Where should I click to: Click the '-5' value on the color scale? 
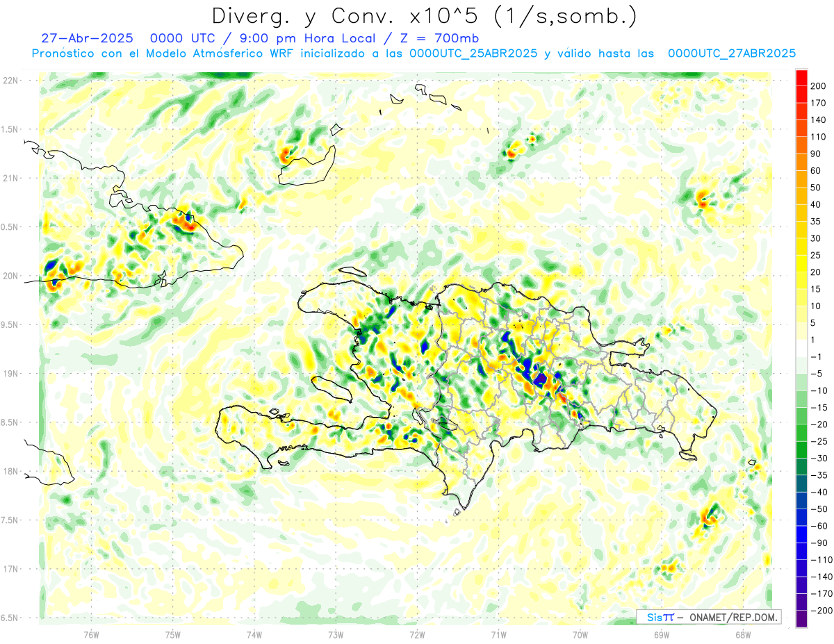[x=817, y=373]
